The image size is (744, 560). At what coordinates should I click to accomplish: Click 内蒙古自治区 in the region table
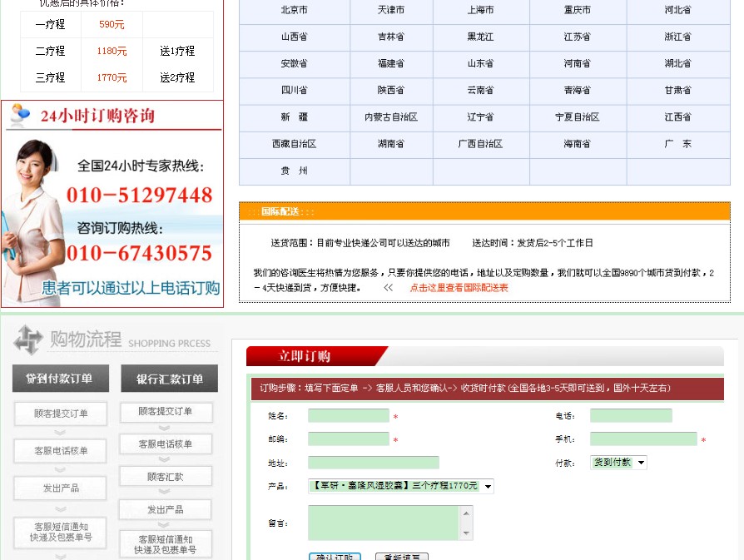click(x=391, y=117)
